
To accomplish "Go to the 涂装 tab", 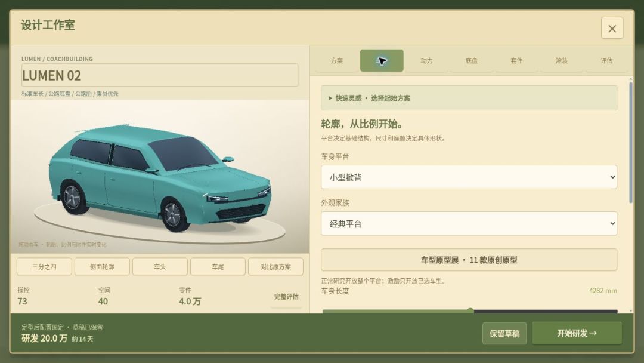I will tap(562, 60).
